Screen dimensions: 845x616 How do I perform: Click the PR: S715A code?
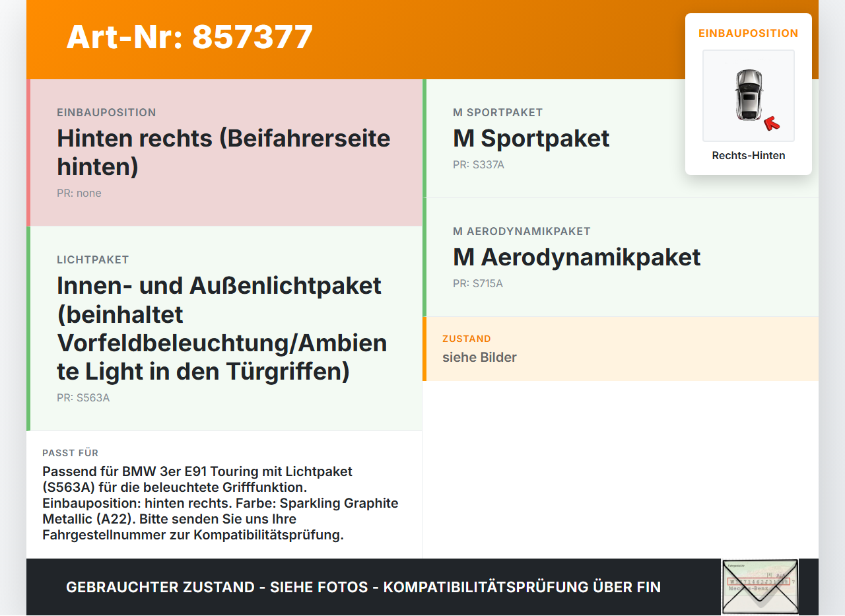[x=478, y=284]
